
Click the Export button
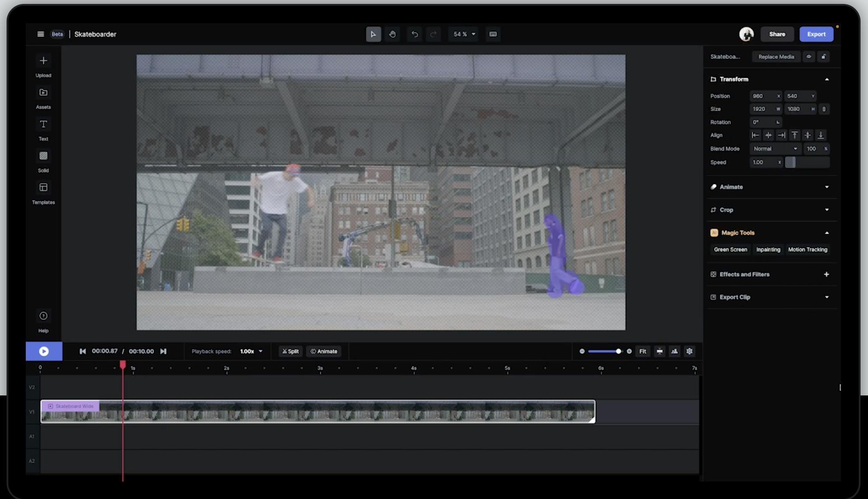click(816, 34)
